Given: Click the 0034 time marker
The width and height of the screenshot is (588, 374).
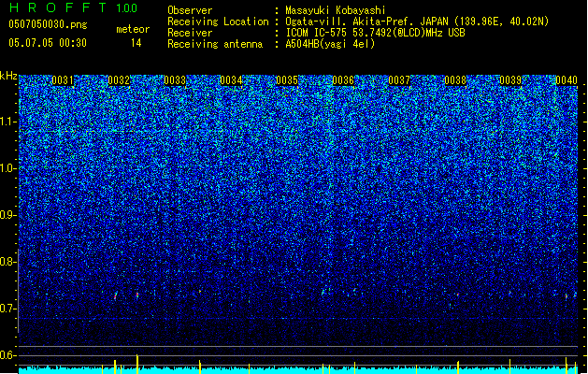Looking at the screenshot, I should click(x=231, y=80).
